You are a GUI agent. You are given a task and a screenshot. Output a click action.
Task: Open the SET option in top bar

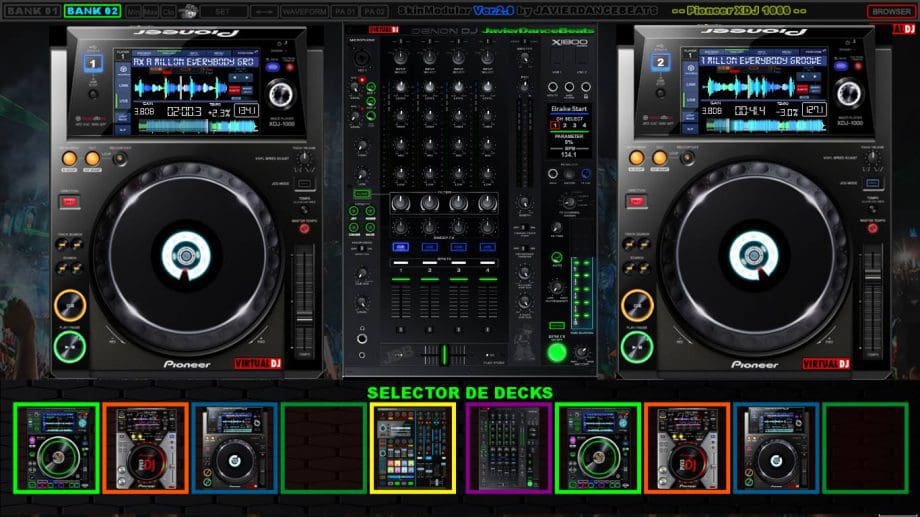click(222, 11)
